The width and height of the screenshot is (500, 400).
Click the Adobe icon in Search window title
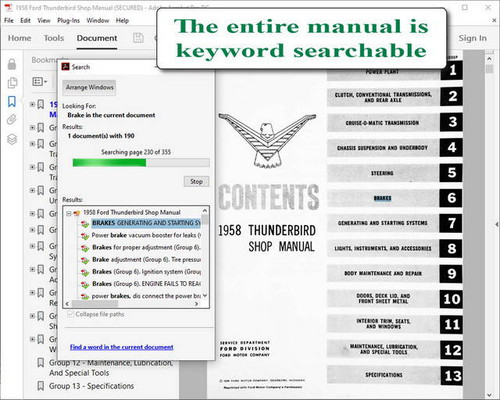tap(65, 67)
